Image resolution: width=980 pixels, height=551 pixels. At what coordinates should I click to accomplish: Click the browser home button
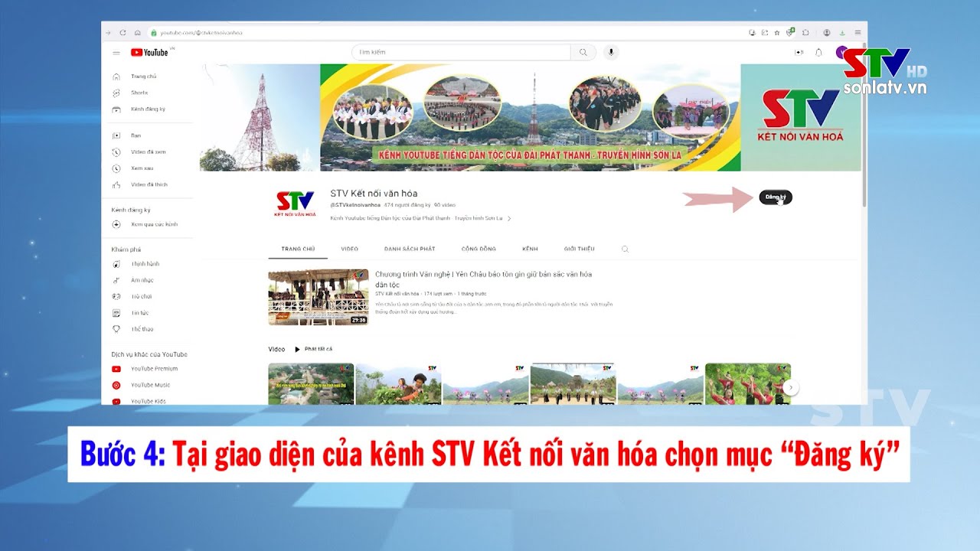137,33
